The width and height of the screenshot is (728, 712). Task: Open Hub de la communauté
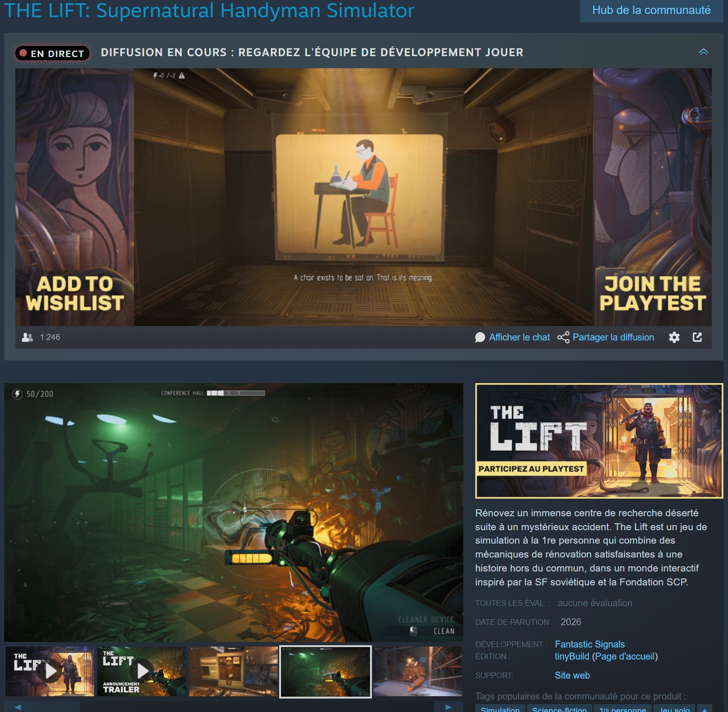651,10
